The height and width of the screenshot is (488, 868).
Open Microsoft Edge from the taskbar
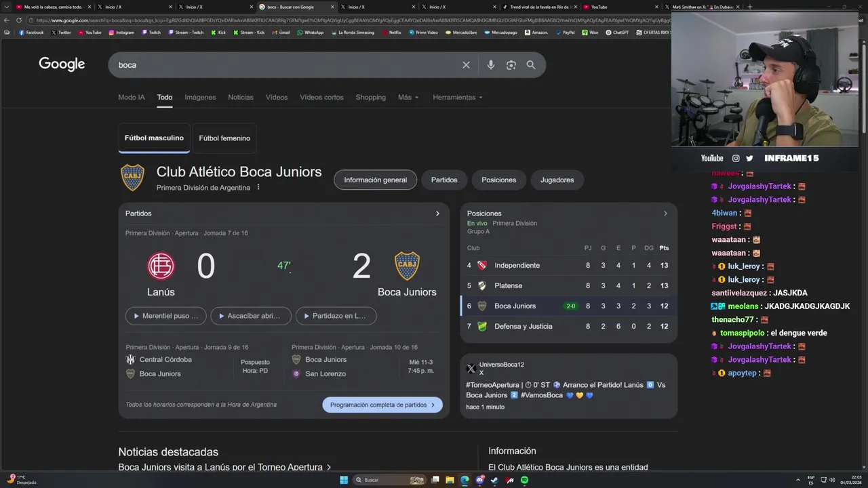pyautogui.click(x=465, y=480)
